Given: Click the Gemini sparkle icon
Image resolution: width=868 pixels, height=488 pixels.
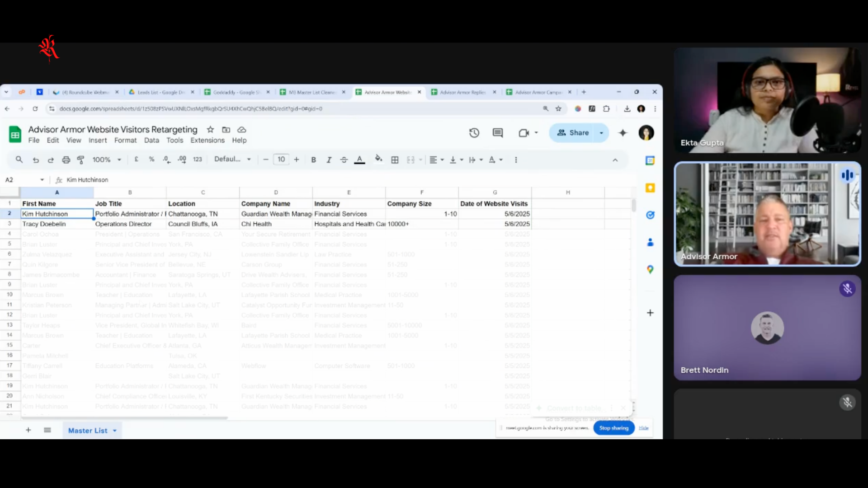Looking at the screenshot, I should 623,133.
